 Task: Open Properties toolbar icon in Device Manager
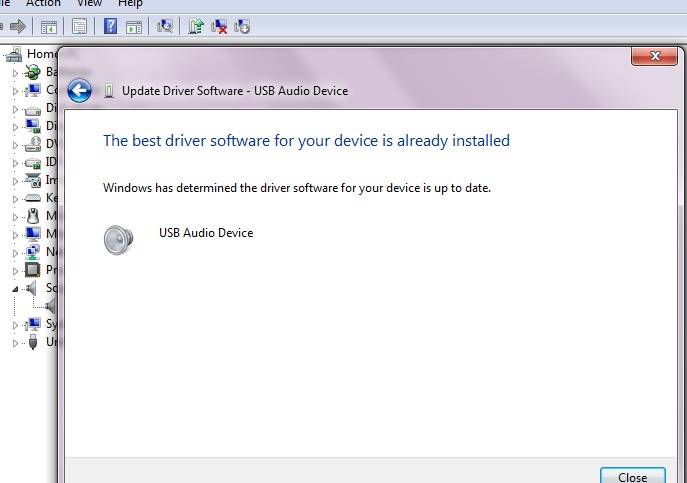79,27
